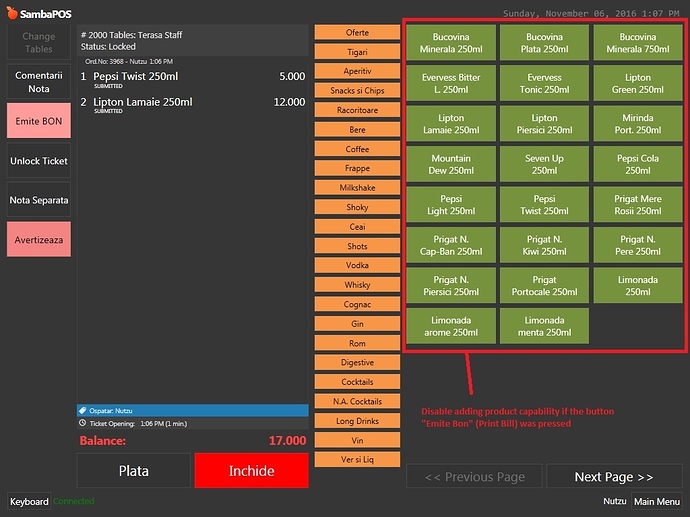The image size is (690, 517).
Task: Click the Plata payment button
Action: (134, 471)
